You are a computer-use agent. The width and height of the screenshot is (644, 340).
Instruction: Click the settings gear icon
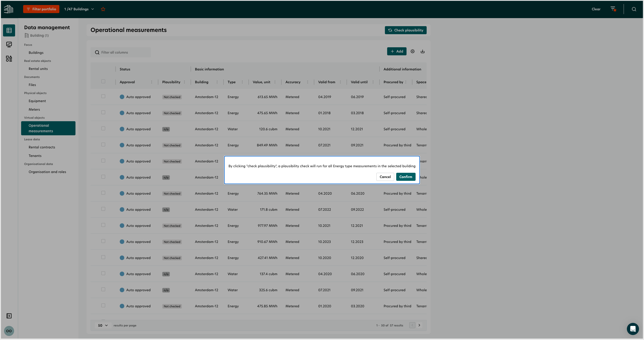point(413,51)
